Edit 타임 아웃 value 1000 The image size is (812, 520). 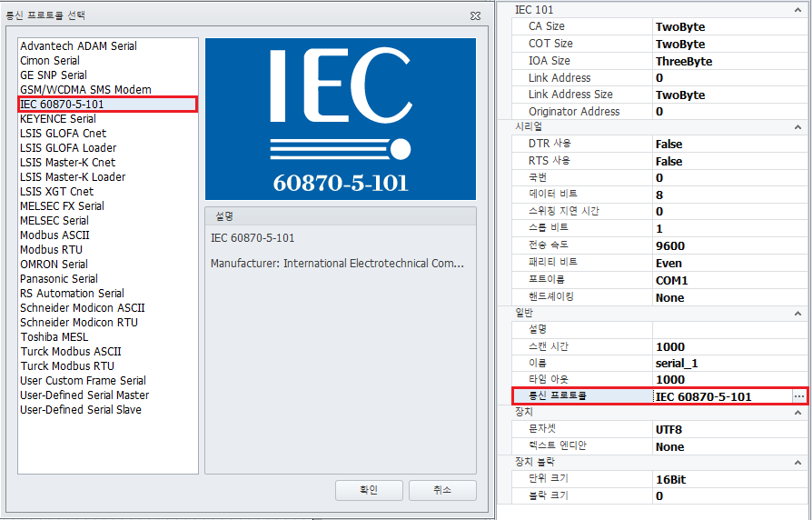click(x=729, y=379)
